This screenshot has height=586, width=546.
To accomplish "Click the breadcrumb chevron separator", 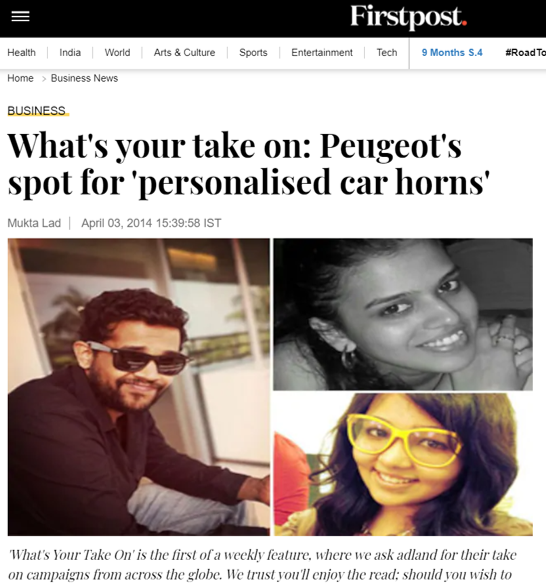I will coord(44,78).
